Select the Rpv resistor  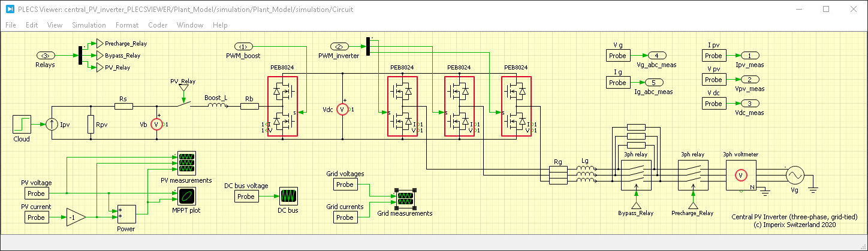(91, 125)
